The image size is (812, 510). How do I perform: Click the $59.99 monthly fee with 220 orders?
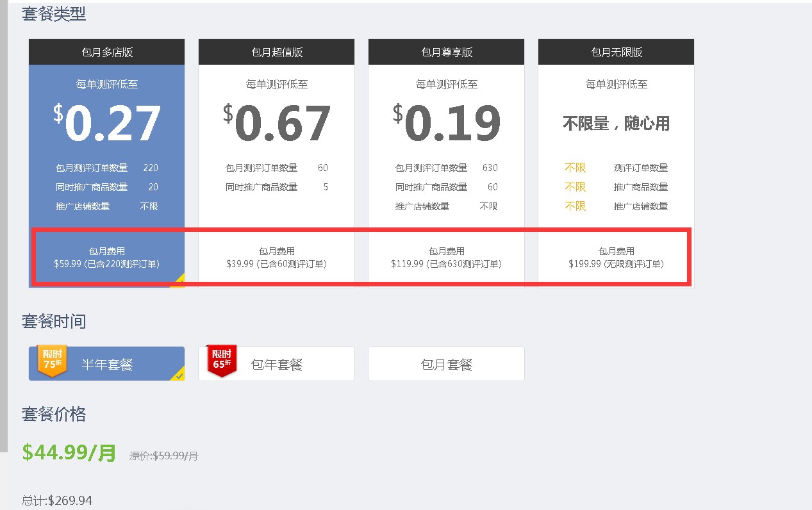coord(107,263)
